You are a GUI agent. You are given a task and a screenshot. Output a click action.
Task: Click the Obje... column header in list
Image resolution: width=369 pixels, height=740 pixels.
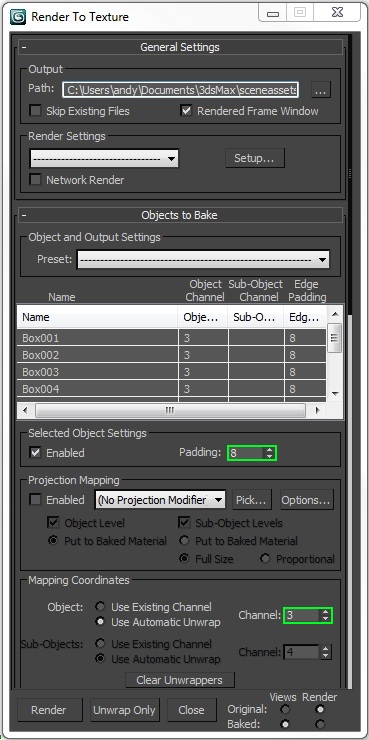(203, 317)
